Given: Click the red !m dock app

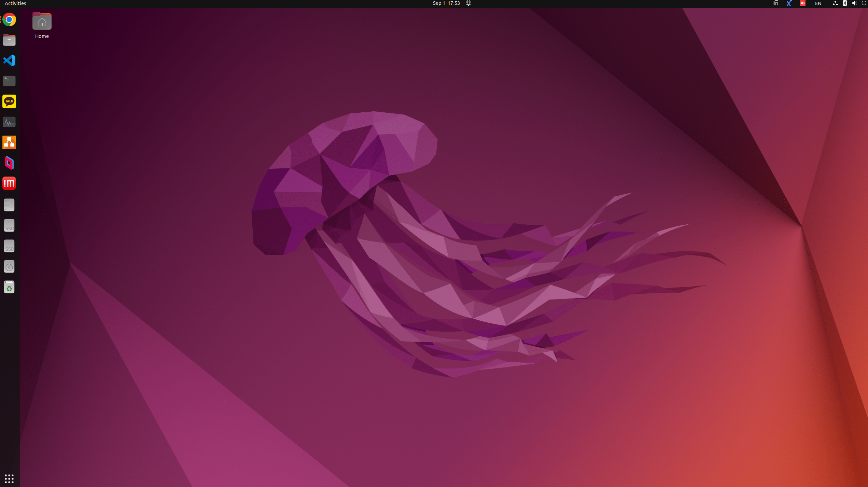Looking at the screenshot, I should tap(9, 183).
